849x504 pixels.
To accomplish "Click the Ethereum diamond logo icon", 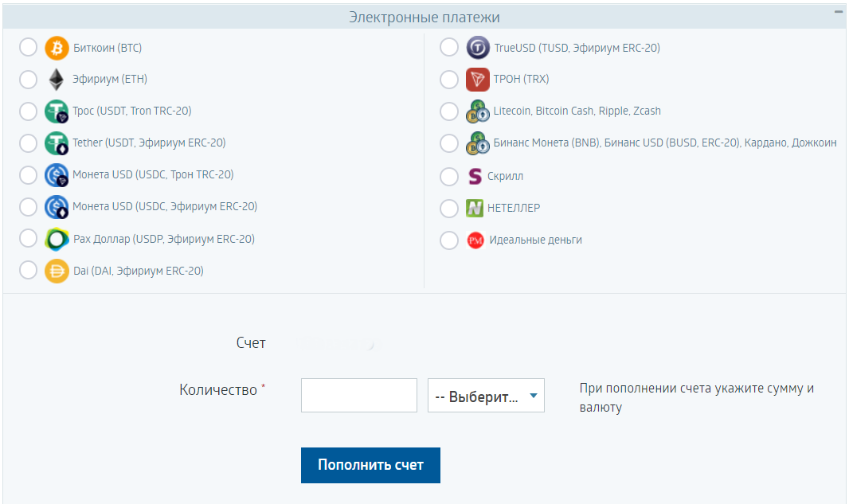I will click(x=57, y=80).
